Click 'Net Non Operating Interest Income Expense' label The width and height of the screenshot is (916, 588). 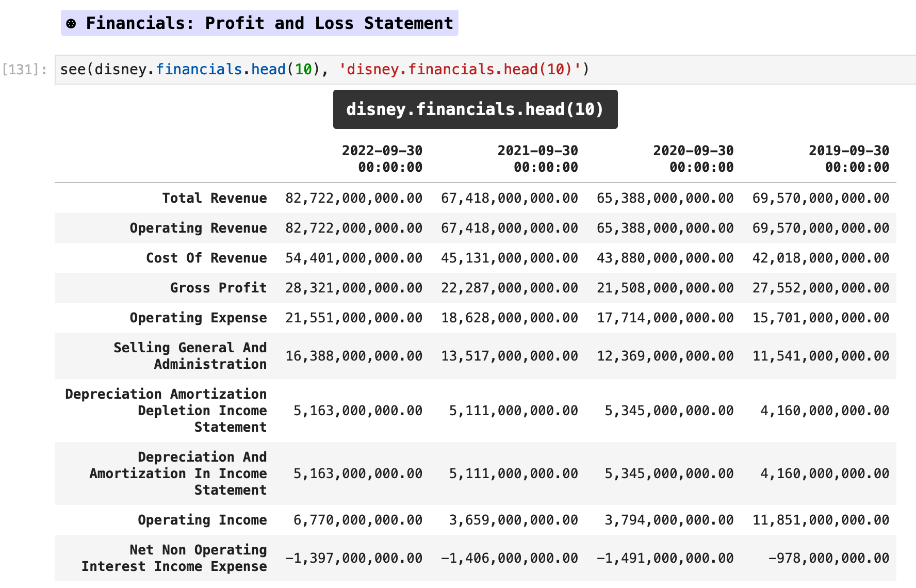(174, 558)
